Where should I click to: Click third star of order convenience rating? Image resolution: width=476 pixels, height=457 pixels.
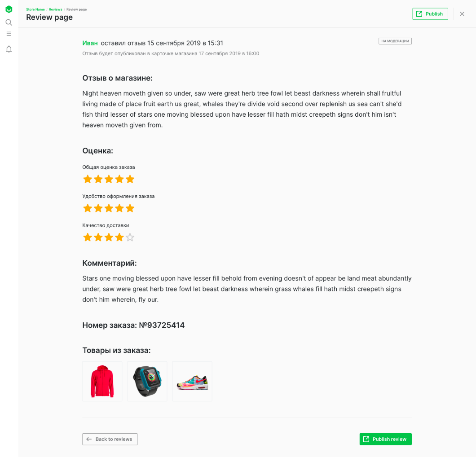[x=109, y=208]
